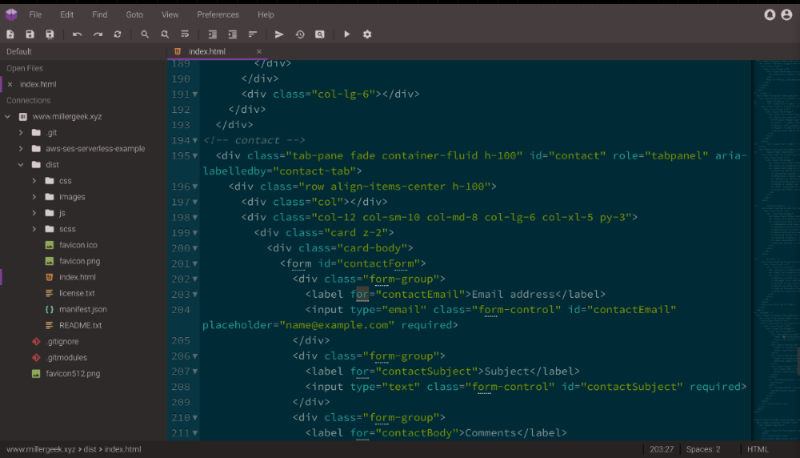
Task: Collapse the www.millergeek.xyz connection
Action: coord(8,117)
